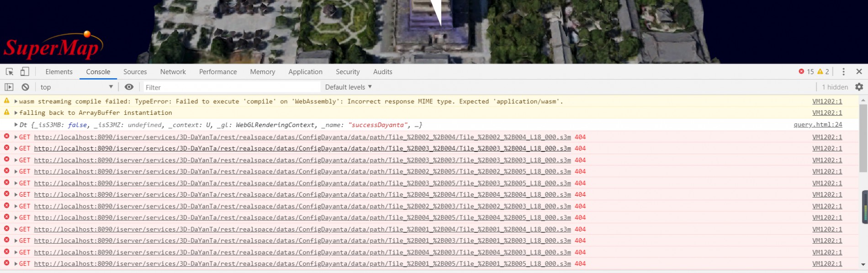The width and height of the screenshot is (868, 273).
Task: Open console settings gear icon
Action: tap(859, 87)
